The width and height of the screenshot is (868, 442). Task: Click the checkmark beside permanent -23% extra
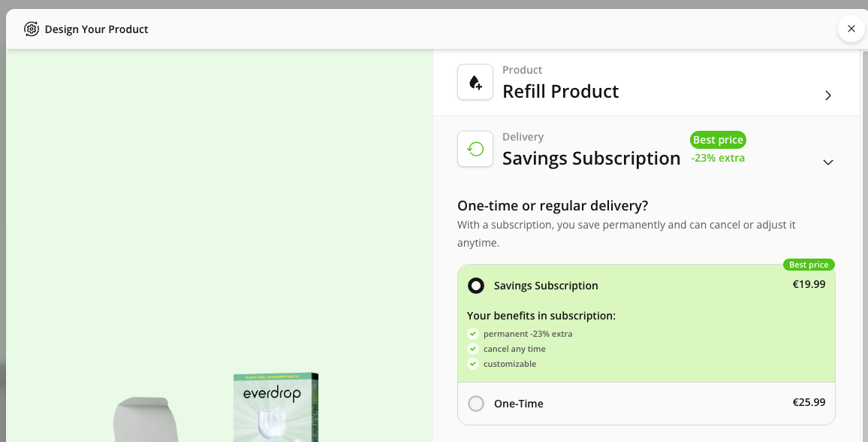pyautogui.click(x=473, y=334)
